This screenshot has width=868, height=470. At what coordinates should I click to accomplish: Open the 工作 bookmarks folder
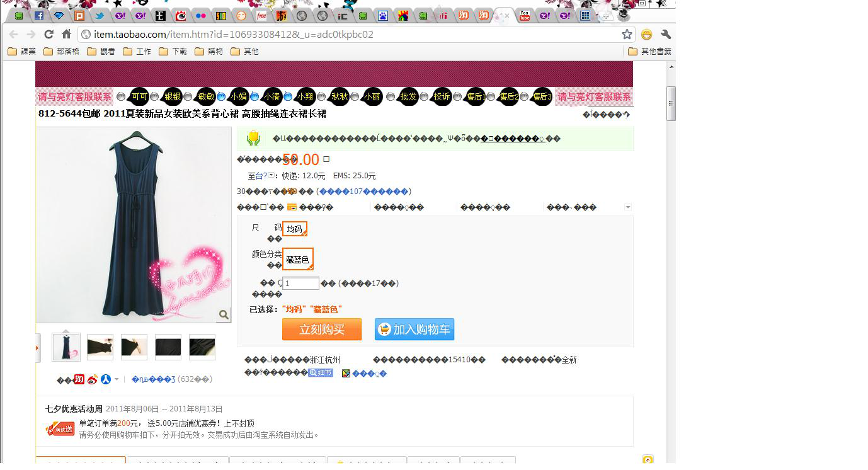137,51
